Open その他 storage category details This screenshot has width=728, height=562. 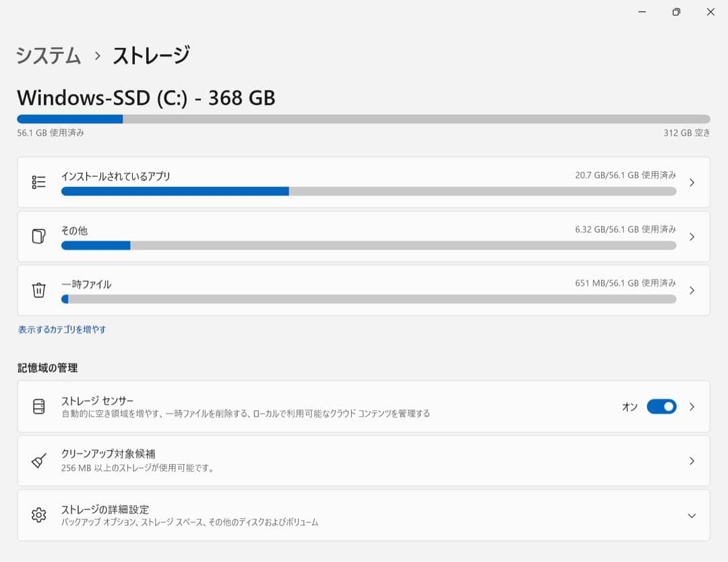(364, 236)
